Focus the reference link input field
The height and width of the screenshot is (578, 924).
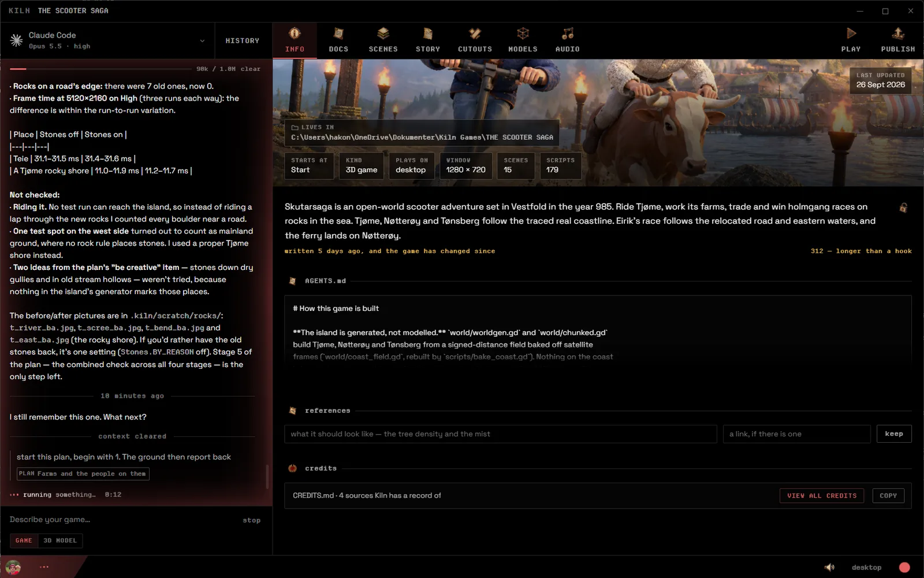tap(796, 434)
